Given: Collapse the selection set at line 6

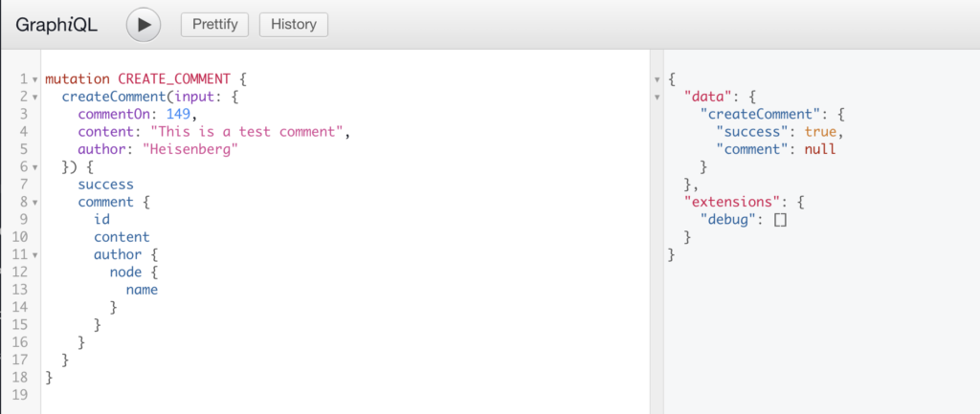Looking at the screenshot, I should (x=35, y=167).
